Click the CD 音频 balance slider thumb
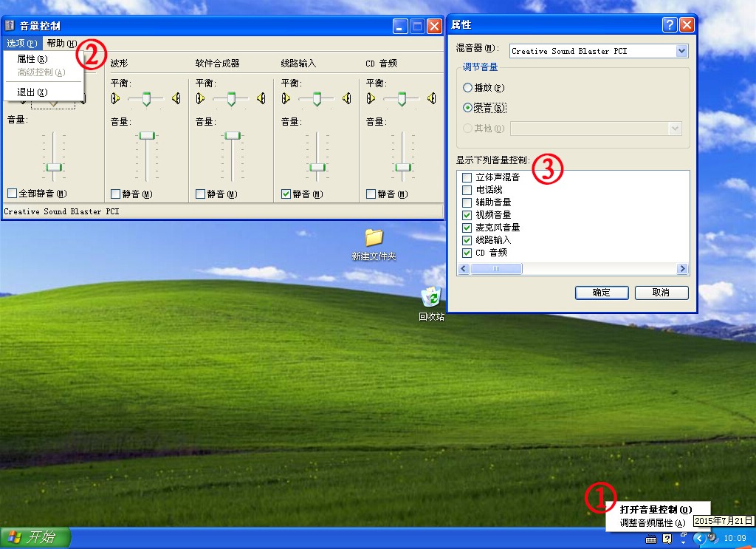This screenshot has width=756, height=549. (x=402, y=99)
